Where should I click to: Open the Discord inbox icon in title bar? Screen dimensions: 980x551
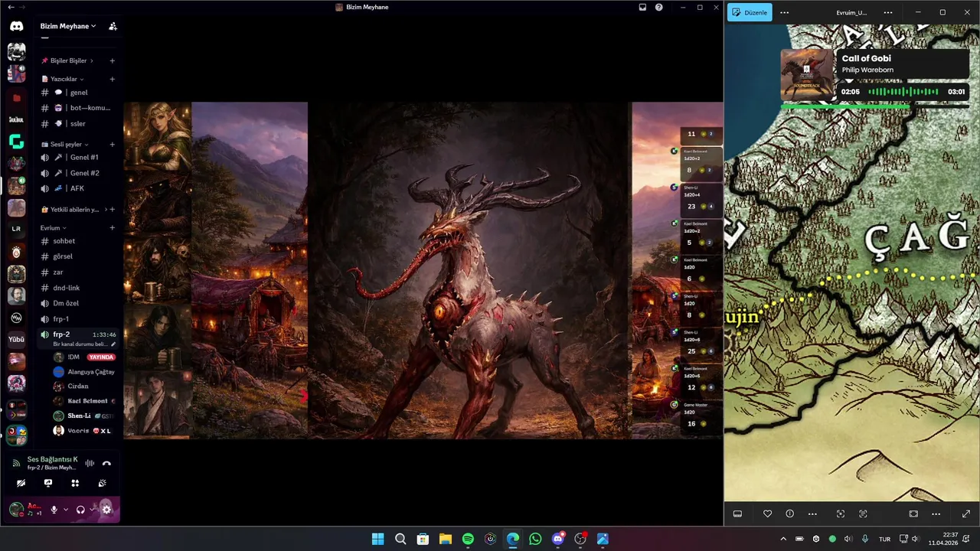(x=642, y=7)
